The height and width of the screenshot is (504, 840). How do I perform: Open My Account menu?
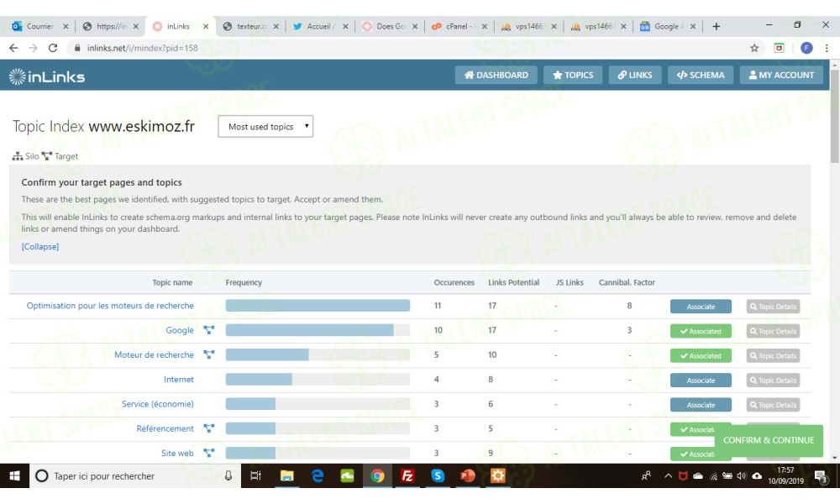coord(781,75)
